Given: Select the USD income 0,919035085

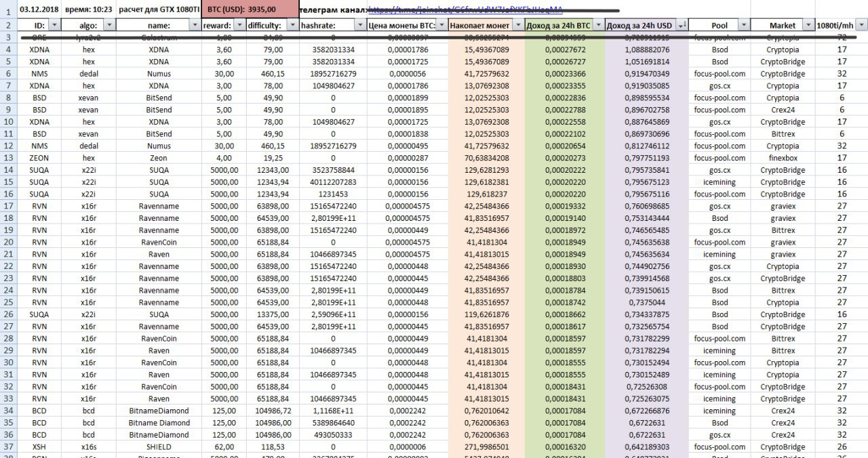Looking at the screenshot, I should pyautogui.click(x=646, y=86).
